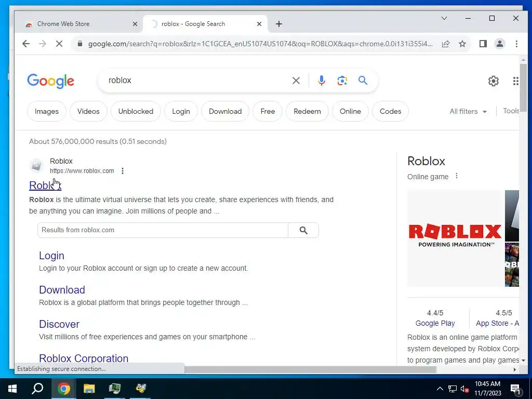Screen dimensions: 532x399
Task: Apply the Download search chip
Action: (x=225, y=111)
